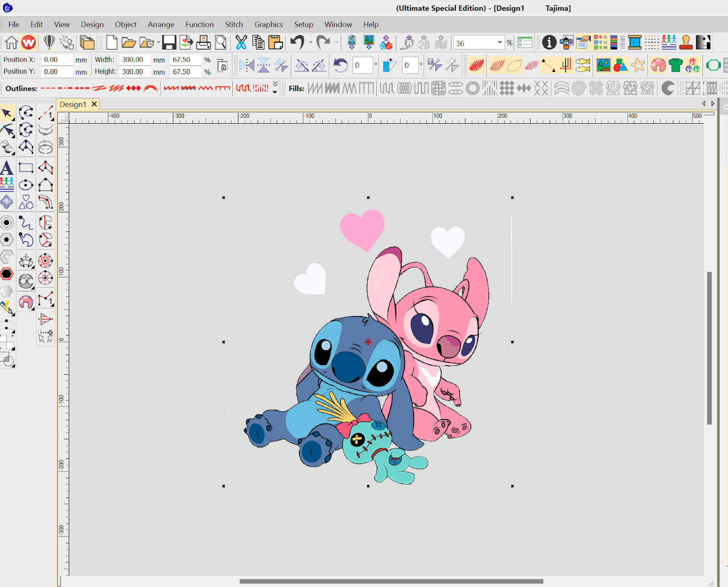Open the thread spool icon
The height and width of the screenshot is (587, 728).
[635, 42]
